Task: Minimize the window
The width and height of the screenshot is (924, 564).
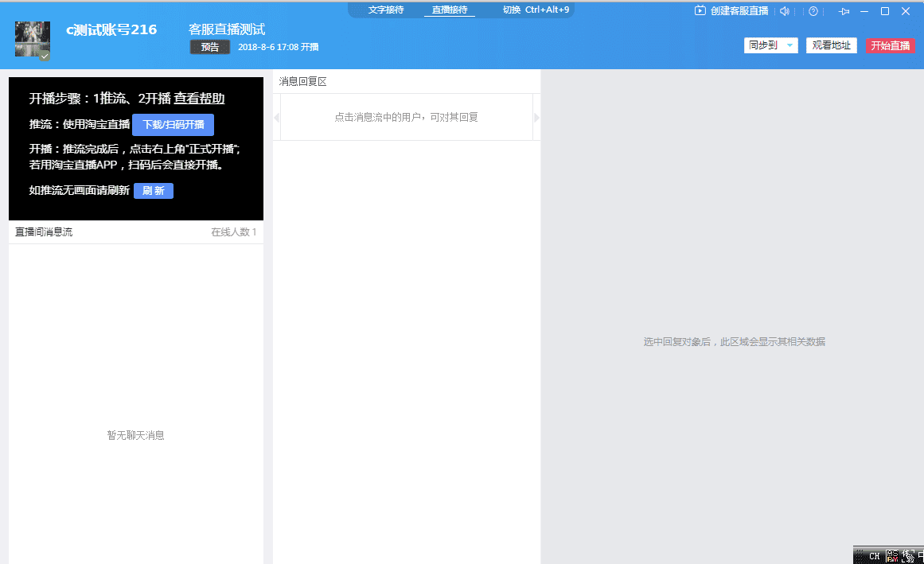Action: 864,11
